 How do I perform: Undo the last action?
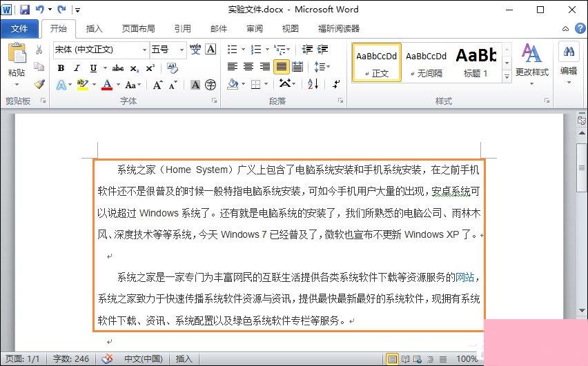pyautogui.click(x=40, y=10)
